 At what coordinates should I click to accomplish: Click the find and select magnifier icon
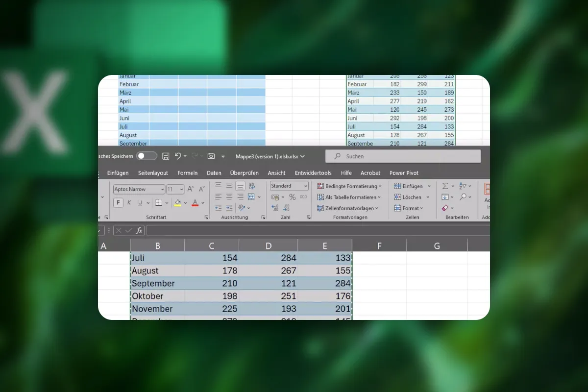pos(463,197)
